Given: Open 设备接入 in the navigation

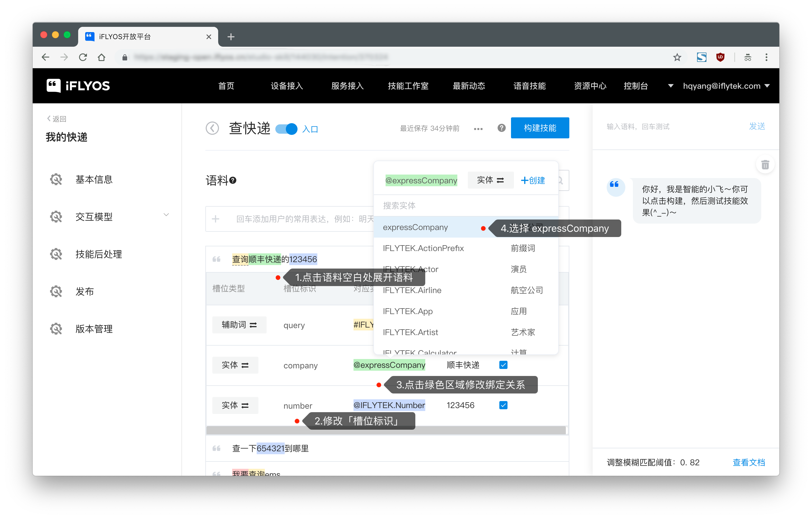Looking at the screenshot, I should (287, 86).
